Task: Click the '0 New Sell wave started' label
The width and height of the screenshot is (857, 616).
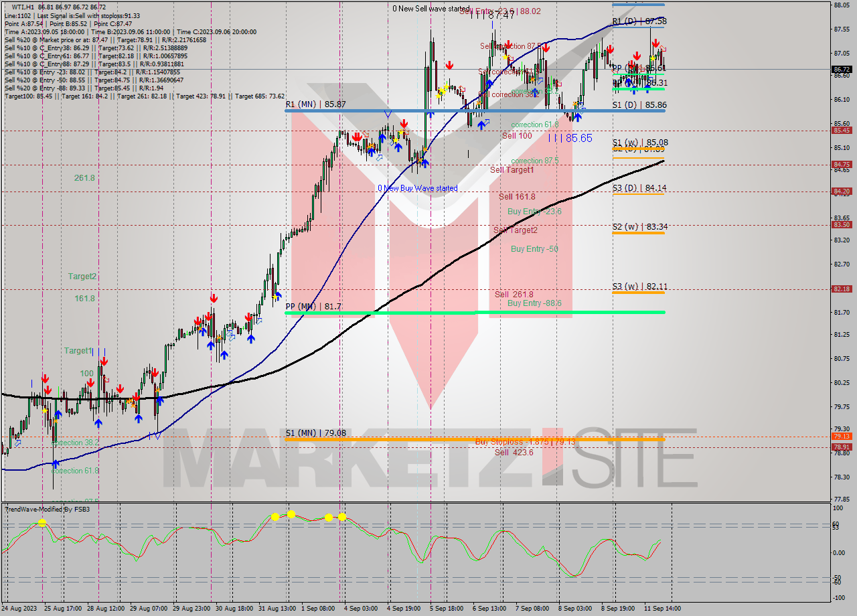Action: [431, 9]
